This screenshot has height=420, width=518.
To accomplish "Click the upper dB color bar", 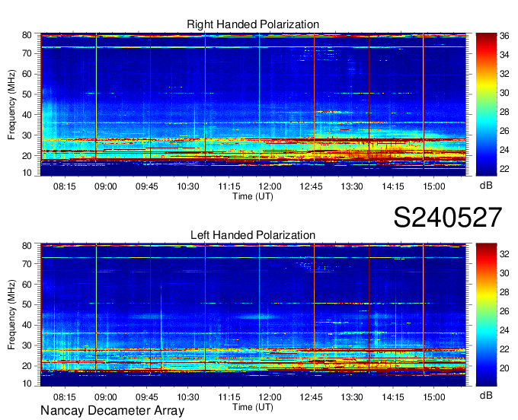I will [486, 104].
